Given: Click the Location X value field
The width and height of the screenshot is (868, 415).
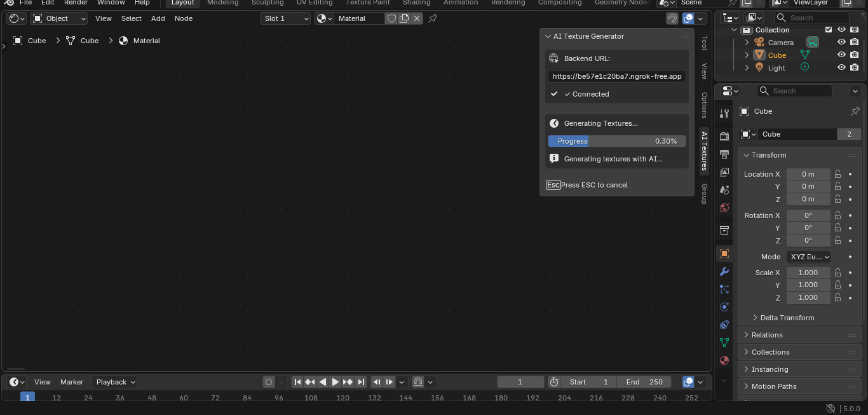Looking at the screenshot, I should (x=808, y=174).
